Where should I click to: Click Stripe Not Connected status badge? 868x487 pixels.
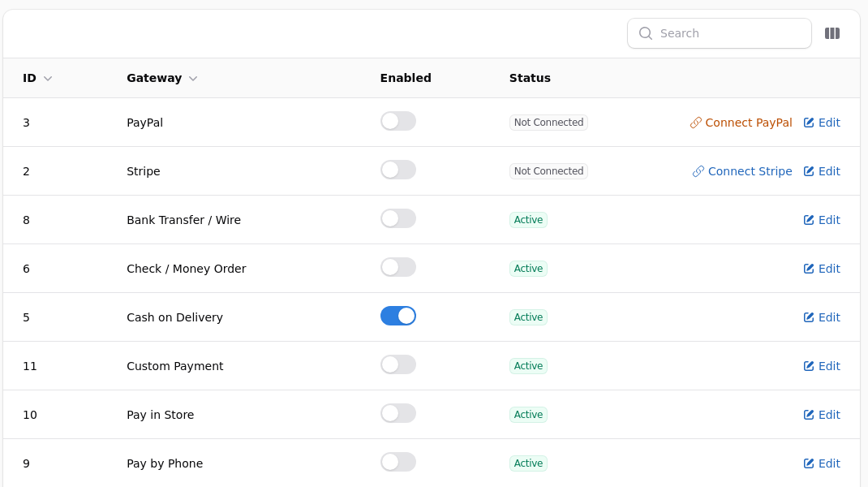tap(548, 171)
